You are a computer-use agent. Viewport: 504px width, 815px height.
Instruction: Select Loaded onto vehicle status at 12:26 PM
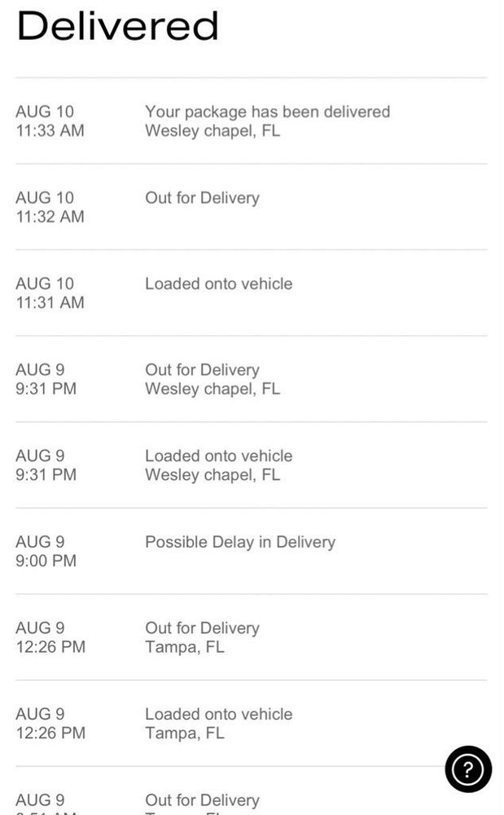coord(218,714)
